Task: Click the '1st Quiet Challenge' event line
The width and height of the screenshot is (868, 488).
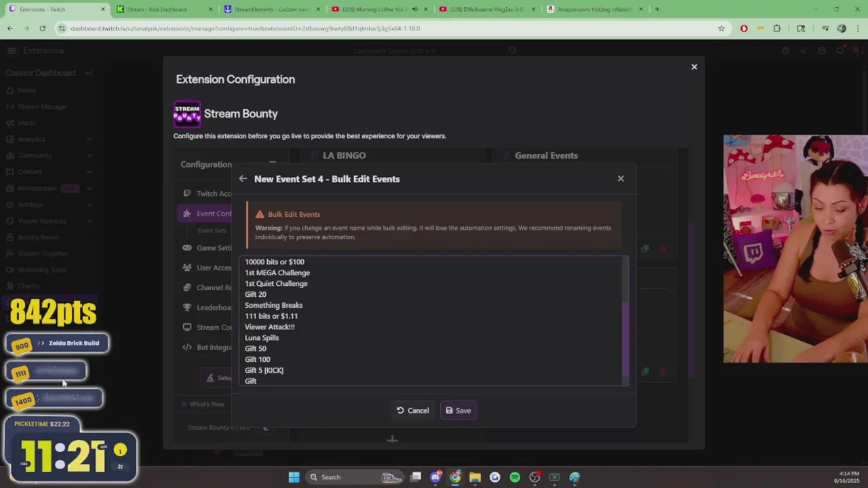Action: [276, 283]
